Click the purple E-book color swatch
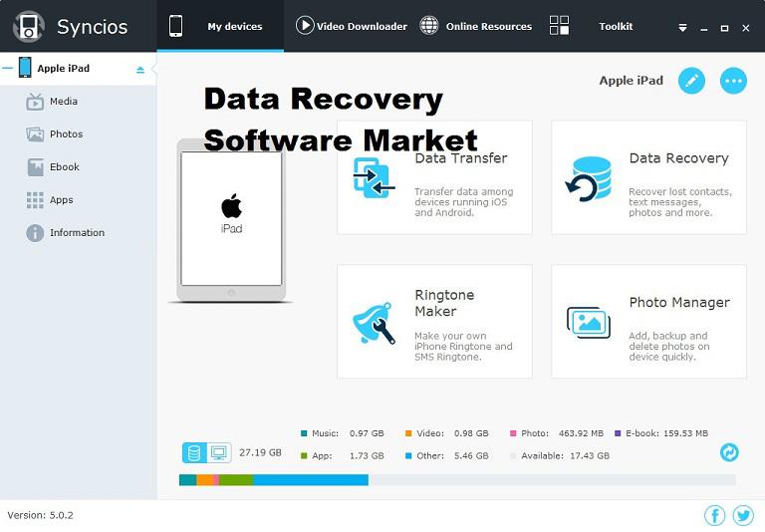Viewport: 765px width, 532px height. click(618, 433)
